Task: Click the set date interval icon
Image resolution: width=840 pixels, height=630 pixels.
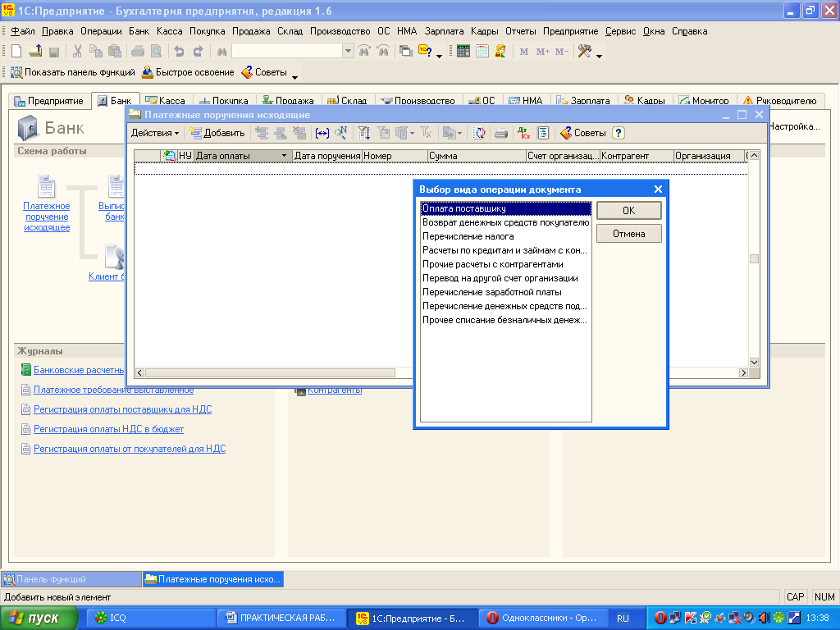Action: [322, 133]
